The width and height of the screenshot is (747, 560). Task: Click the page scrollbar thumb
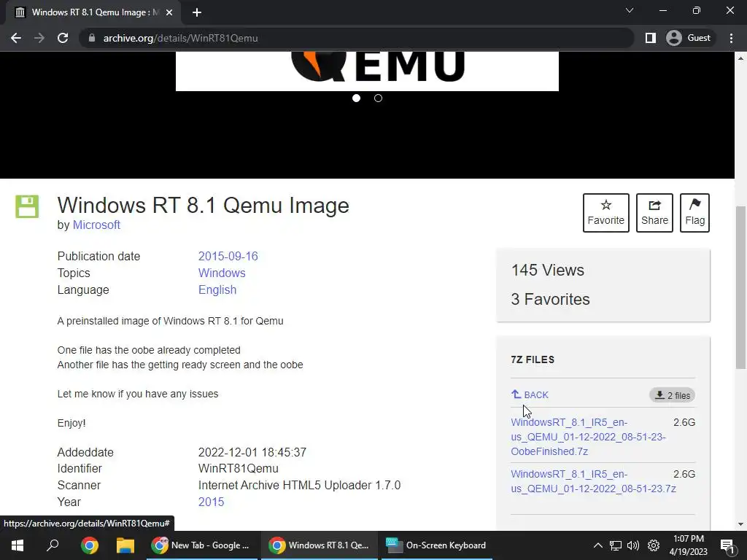point(740,287)
